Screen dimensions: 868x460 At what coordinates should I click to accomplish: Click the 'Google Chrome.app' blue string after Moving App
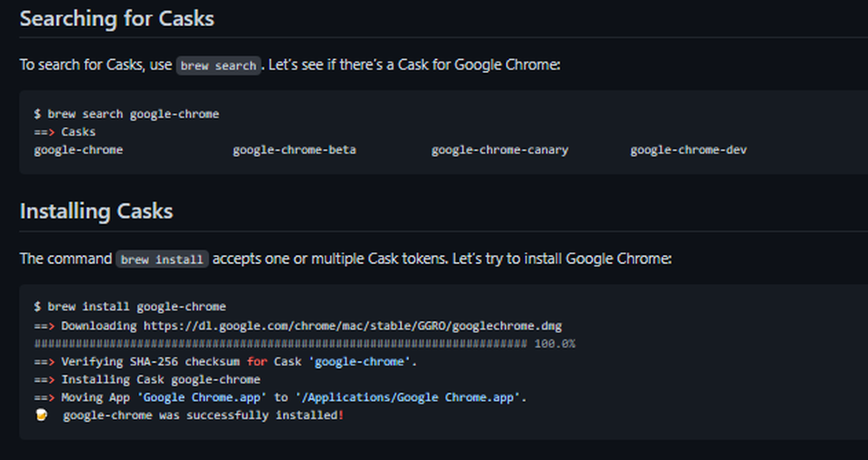point(202,398)
